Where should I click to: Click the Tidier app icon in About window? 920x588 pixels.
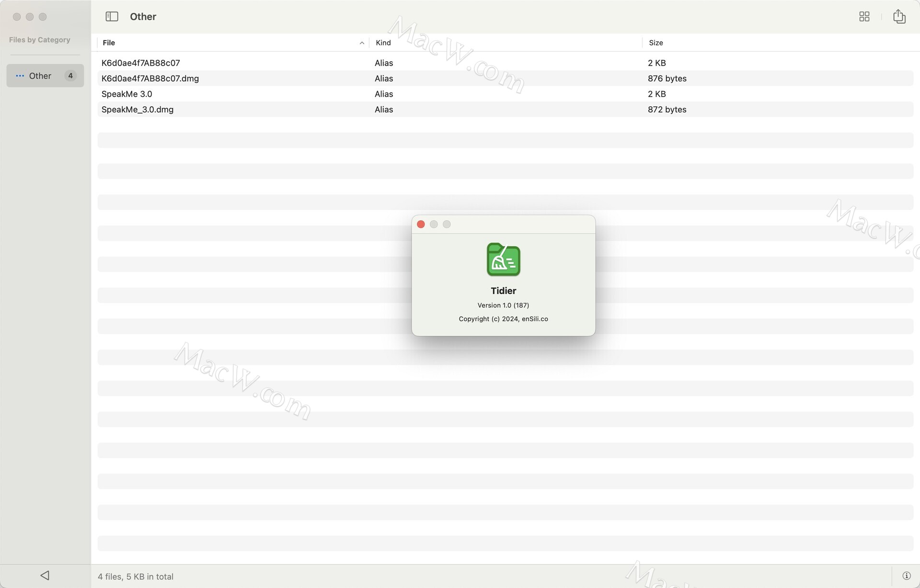click(x=503, y=260)
